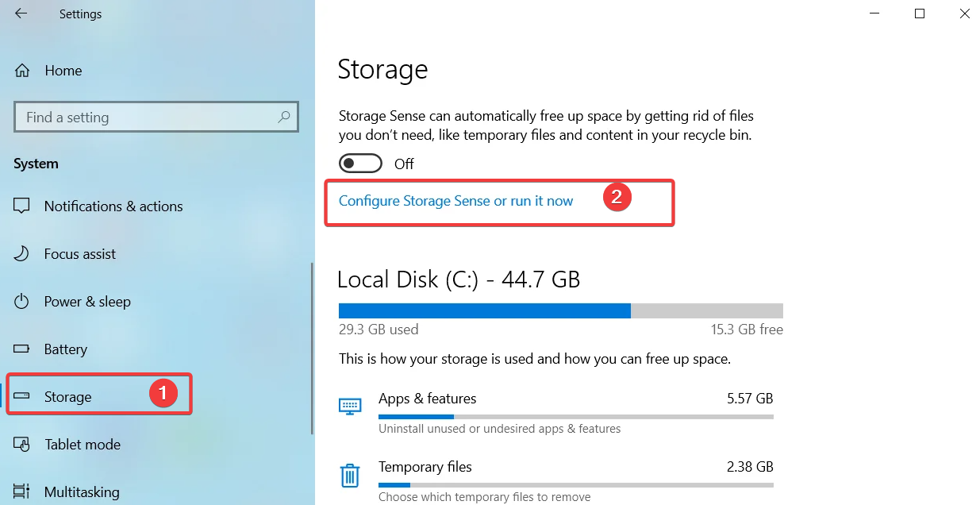Click the Apps & features icon

click(x=350, y=406)
